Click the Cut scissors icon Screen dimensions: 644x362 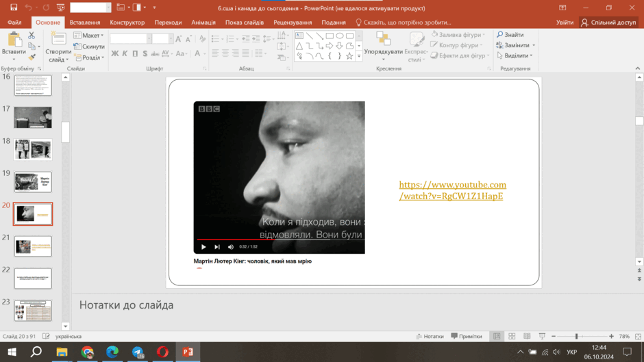[32, 36]
